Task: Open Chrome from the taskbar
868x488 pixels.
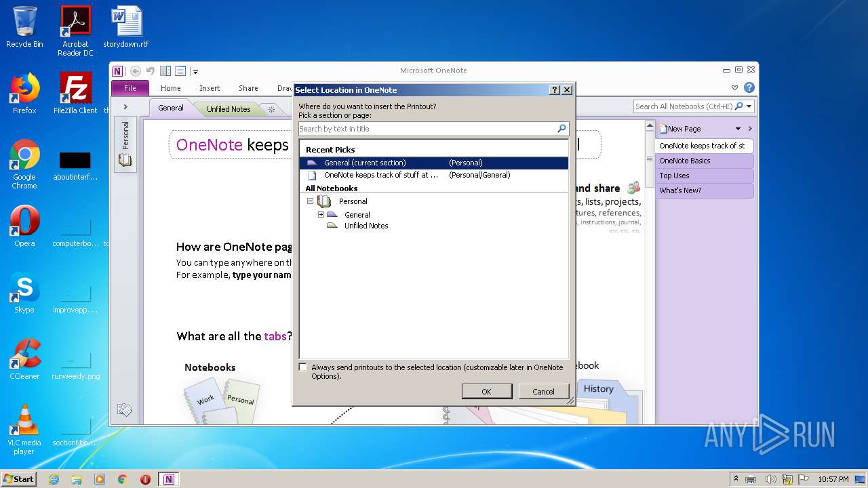Action: (123, 479)
